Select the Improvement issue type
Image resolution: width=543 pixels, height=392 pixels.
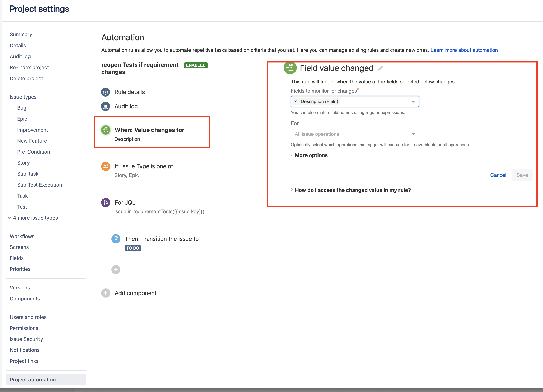tap(33, 130)
